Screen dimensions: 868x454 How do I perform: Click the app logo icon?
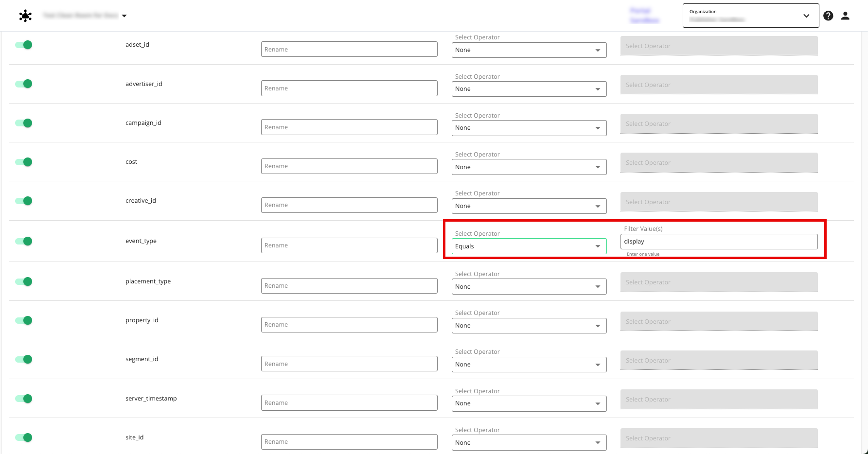click(x=25, y=16)
